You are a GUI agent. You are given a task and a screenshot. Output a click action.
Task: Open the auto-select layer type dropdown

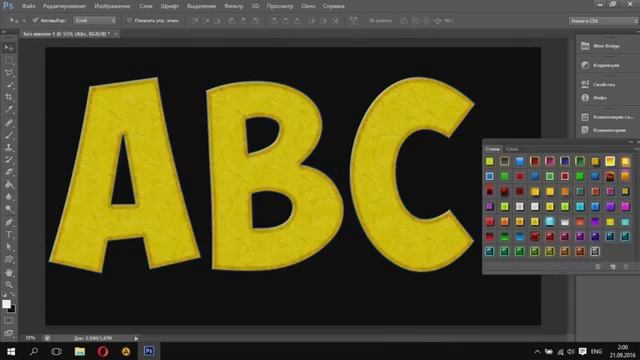tap(95, 20)
